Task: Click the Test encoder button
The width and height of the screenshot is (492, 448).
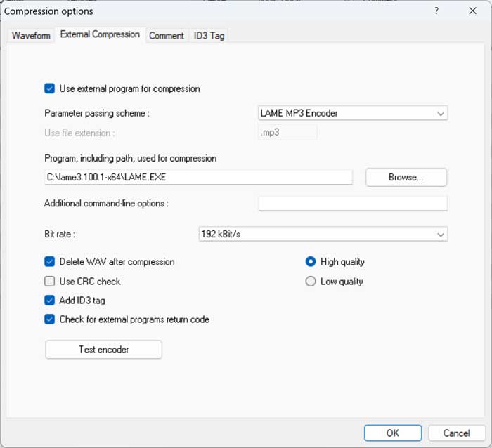Action: (x=103, y=349)
